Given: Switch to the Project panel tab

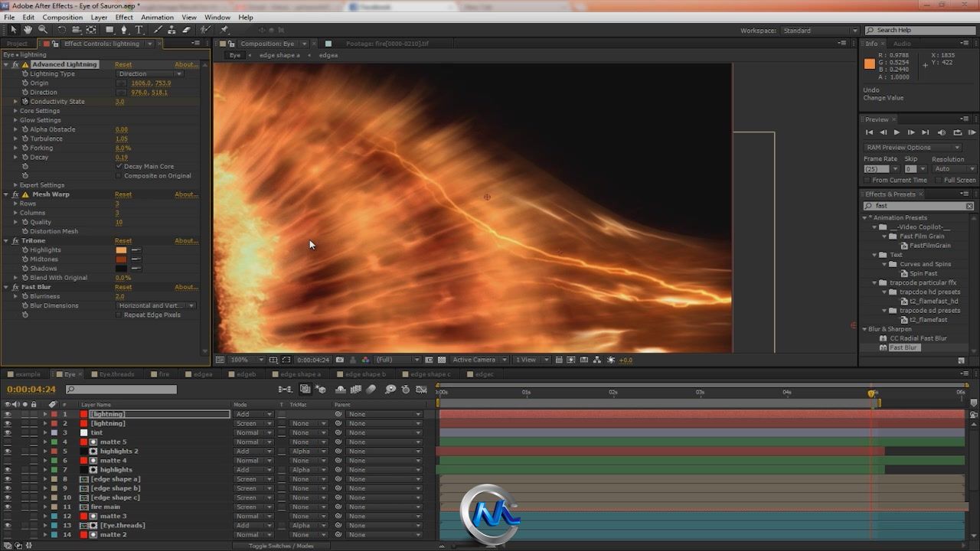Looking at the screenshot, I should tap(17, 44).
